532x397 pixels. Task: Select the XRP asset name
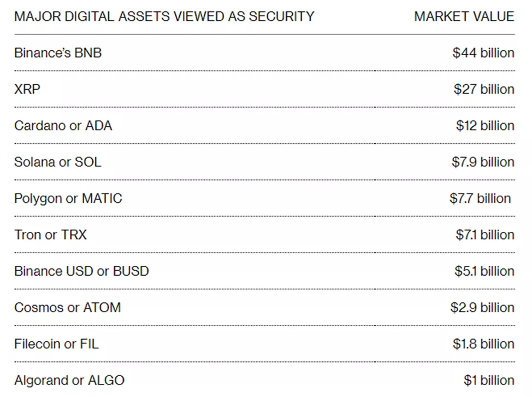point(27,89)
